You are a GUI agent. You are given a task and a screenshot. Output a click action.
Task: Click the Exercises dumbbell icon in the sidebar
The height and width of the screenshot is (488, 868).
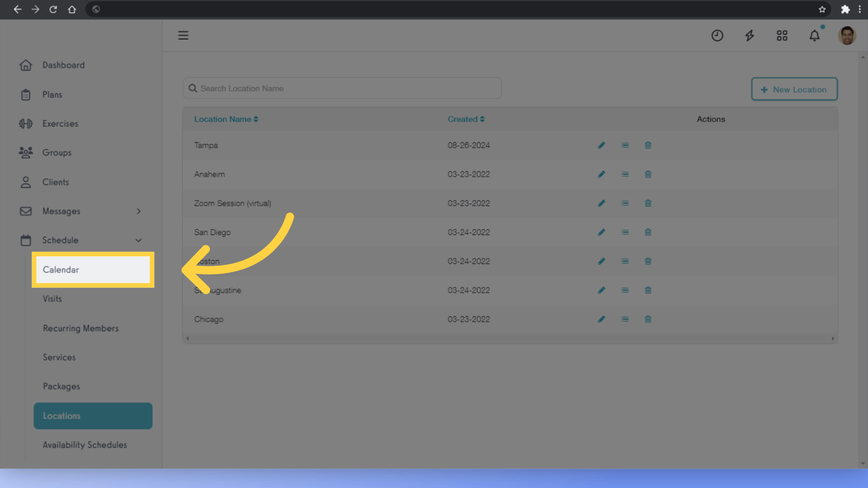click(x=25, y=123)
